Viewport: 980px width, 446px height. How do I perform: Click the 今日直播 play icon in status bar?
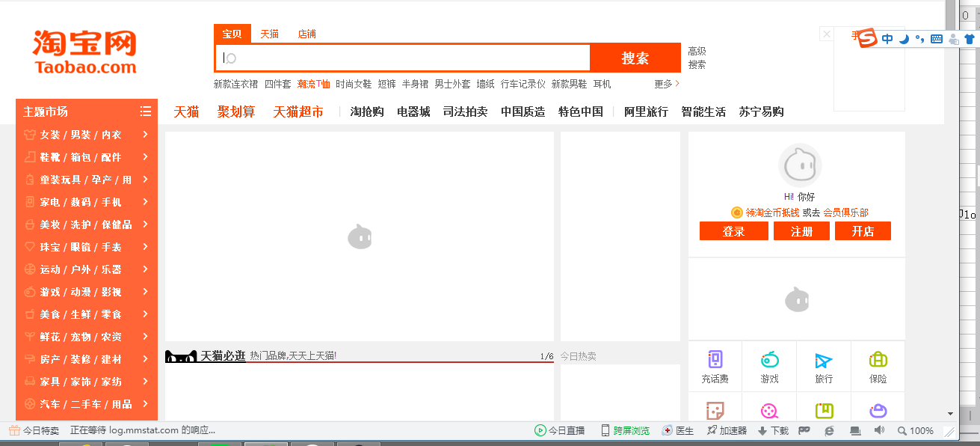[540, 430]
